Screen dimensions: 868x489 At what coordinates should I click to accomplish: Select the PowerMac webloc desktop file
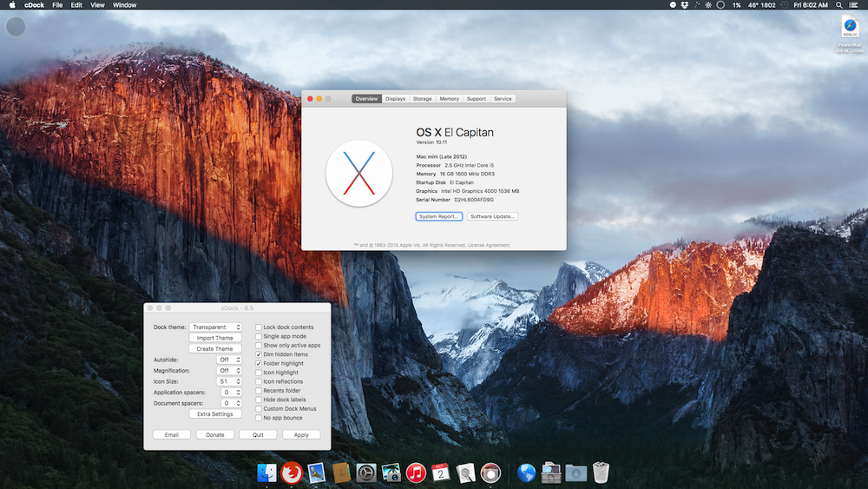point(850,35)
